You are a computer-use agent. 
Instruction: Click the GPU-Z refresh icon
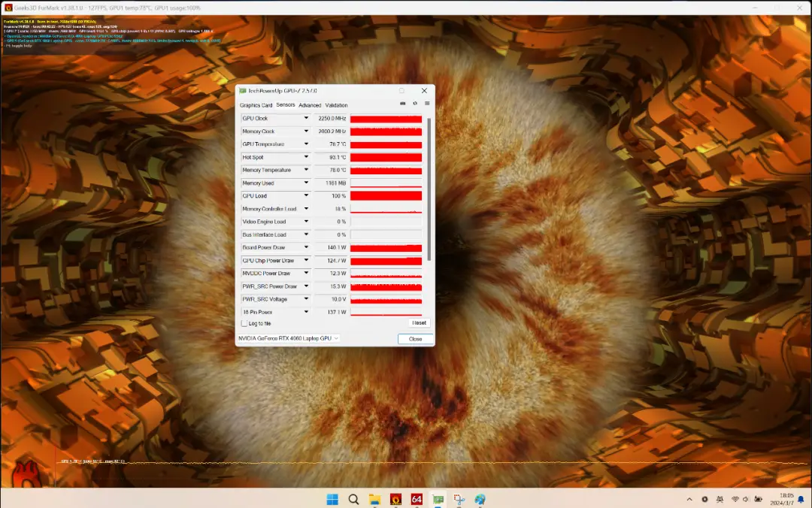click(x=415, y=104)
